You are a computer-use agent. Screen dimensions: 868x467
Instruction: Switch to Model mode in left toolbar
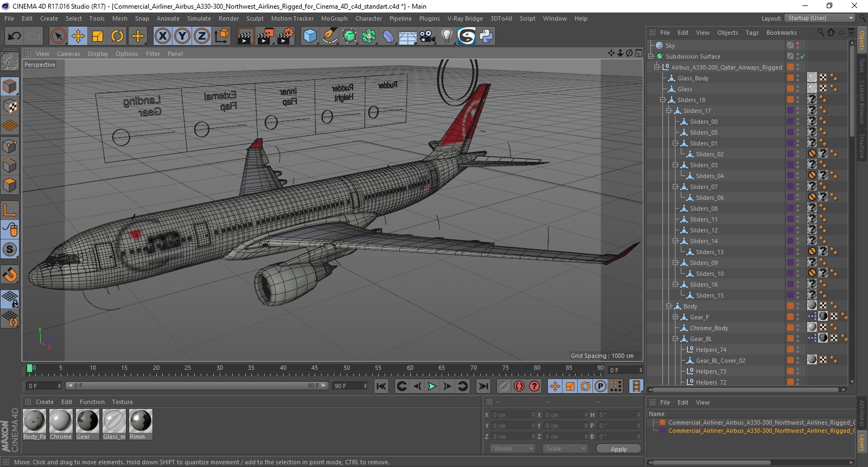(10, 86)
